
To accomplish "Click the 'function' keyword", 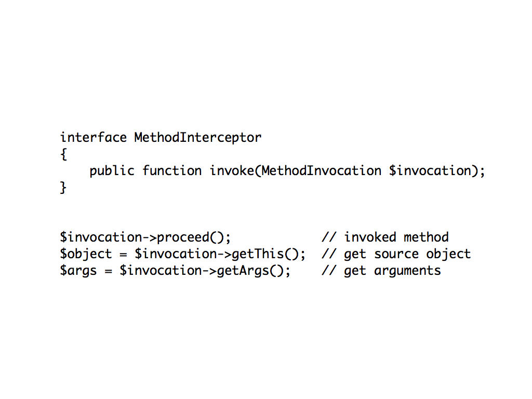I will tap(171, 170).
